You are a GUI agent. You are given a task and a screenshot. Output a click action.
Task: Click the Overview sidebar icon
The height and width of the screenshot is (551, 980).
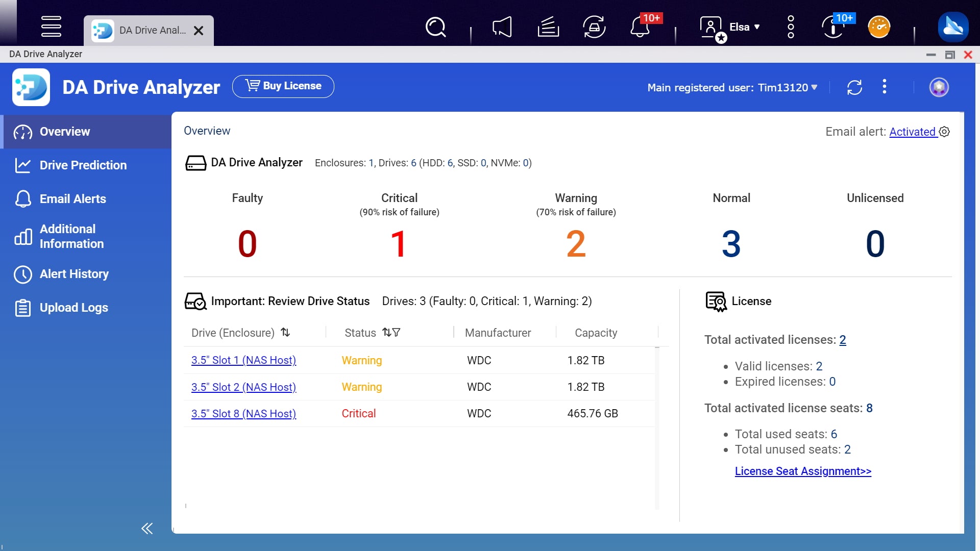click(x=23, y=132)
